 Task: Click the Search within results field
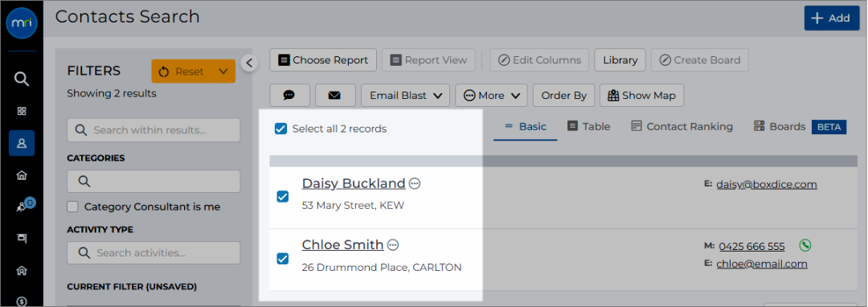(154, 130)
